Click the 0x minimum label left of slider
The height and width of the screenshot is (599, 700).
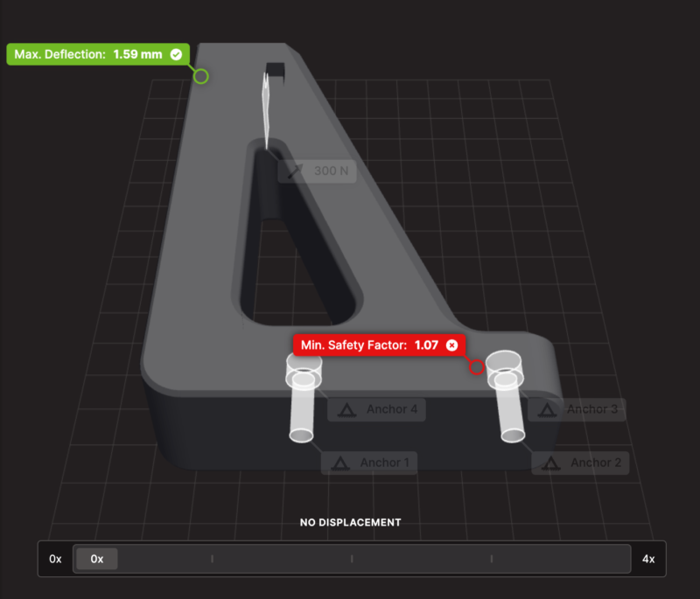(x=55, y=559)
